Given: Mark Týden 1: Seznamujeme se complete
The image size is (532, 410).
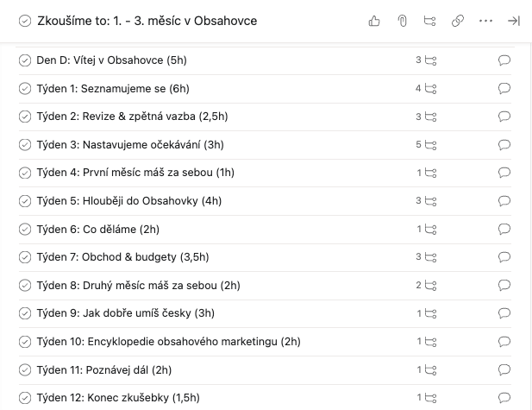Looking at the screenshot, I should pos(25,89).
